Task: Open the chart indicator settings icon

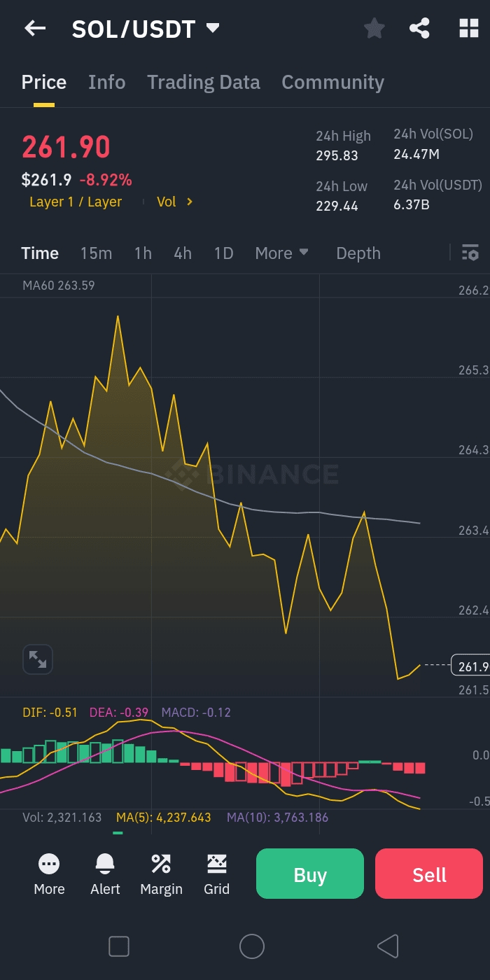Action: pyautogui.click(x=470, y=253)
